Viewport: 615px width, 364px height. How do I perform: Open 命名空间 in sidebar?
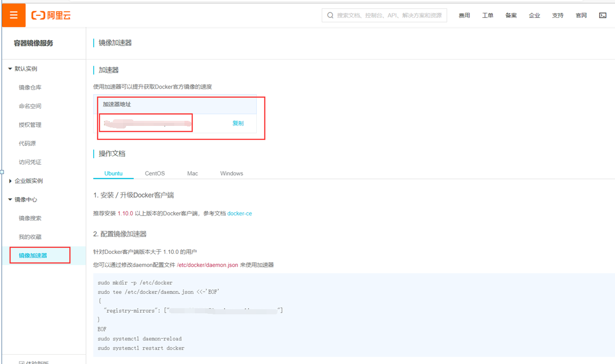click(x=30, y=106)
